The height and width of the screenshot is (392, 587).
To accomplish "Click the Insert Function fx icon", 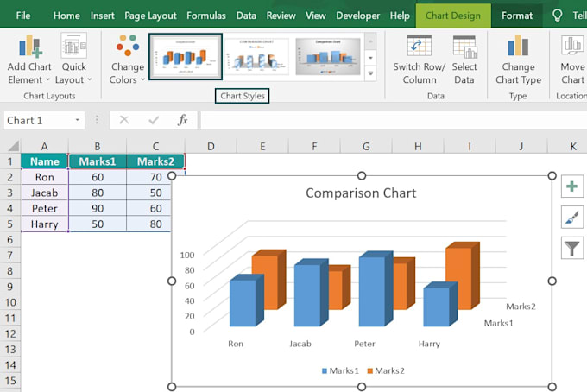I will [183, 120].
